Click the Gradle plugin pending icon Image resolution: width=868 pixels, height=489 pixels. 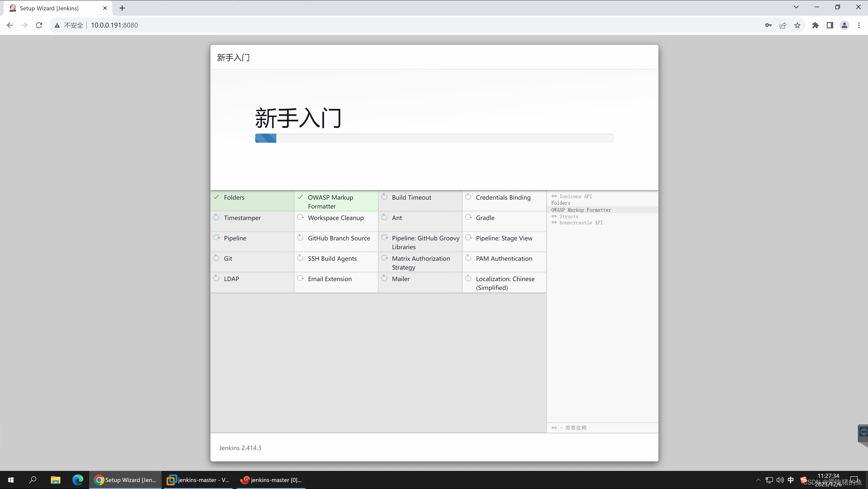(468, 217)
